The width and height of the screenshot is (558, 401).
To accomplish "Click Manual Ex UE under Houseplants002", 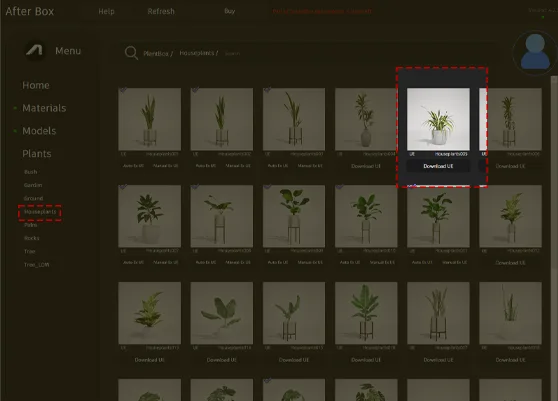I will 238,166.
